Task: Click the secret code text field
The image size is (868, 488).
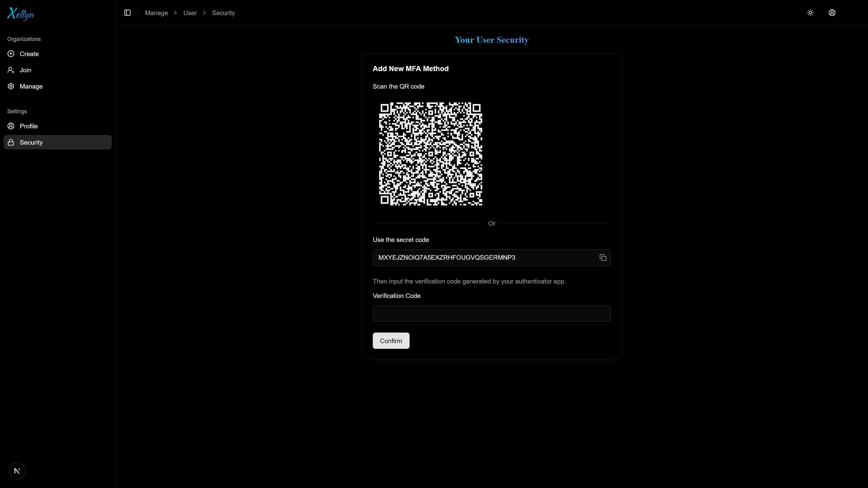Action: click(492, 258)
